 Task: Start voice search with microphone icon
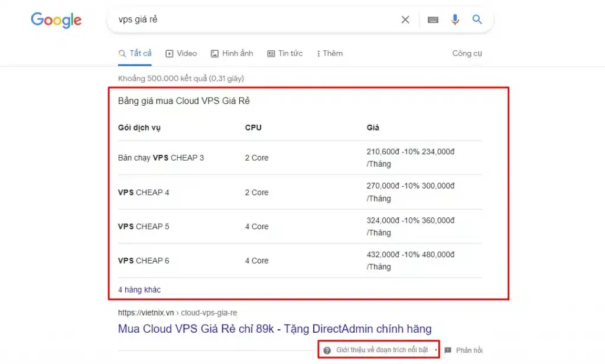pyautogui.click(x=455, y=20)
